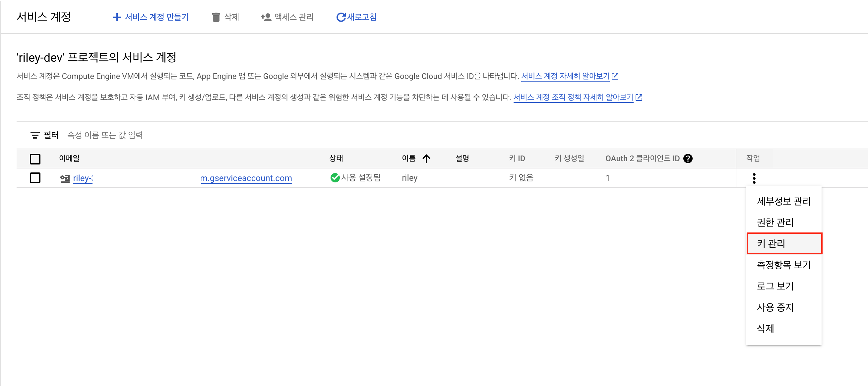The image size is (868, 386).
Task: Click the green enabled status check icon
Action: pyautogui.click(x=335, y=178)
